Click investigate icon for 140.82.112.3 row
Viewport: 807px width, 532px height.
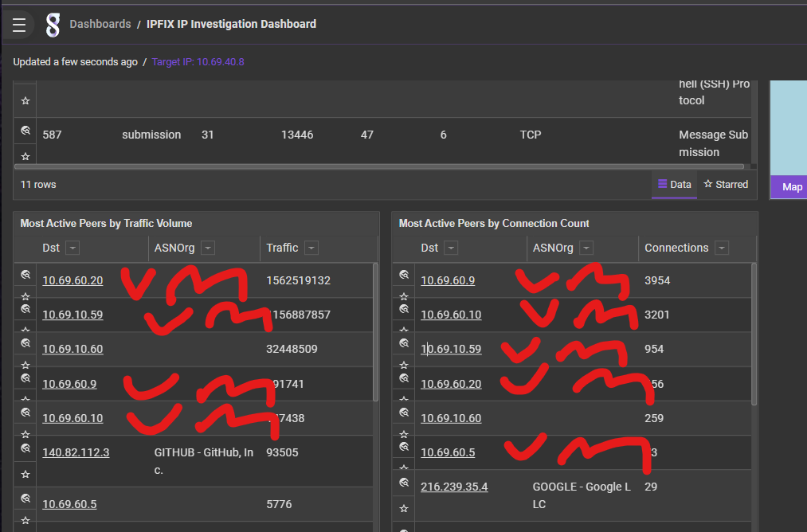25,448
